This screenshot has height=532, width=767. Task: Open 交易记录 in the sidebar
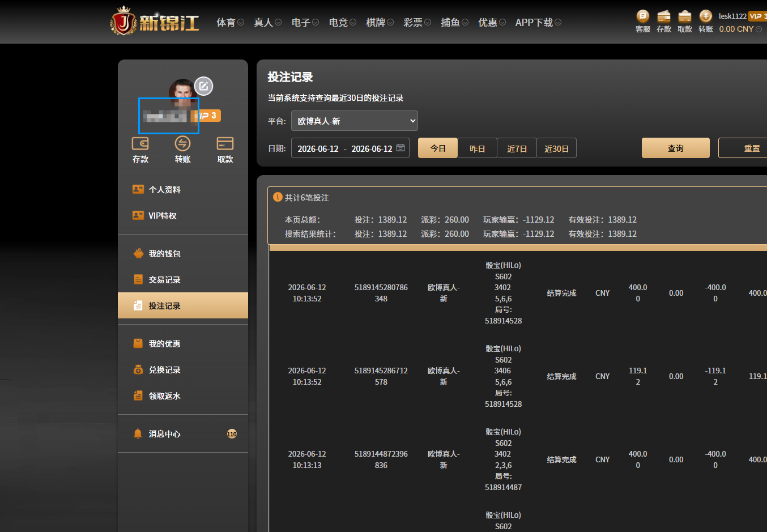(x=183, y=280)
